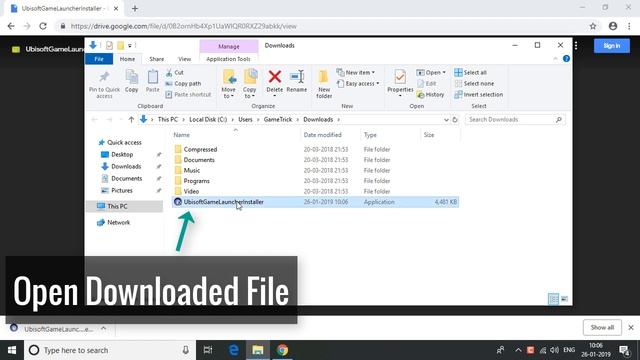Open the Explorer help icon

[566, 59]
